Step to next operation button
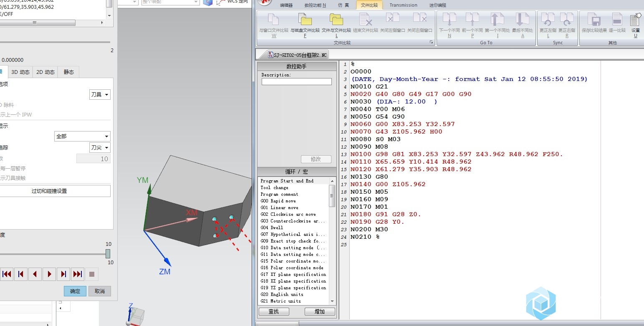Image resolution: width=644 pixels, height=326 pixels. tap(63, 274)
